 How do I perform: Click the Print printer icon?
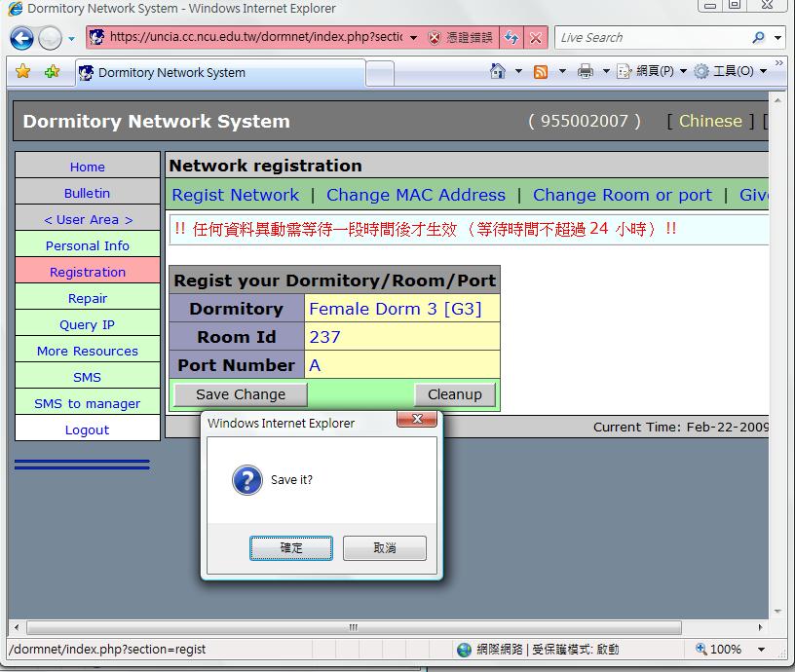pyautogui.click(x=585, y=71)
